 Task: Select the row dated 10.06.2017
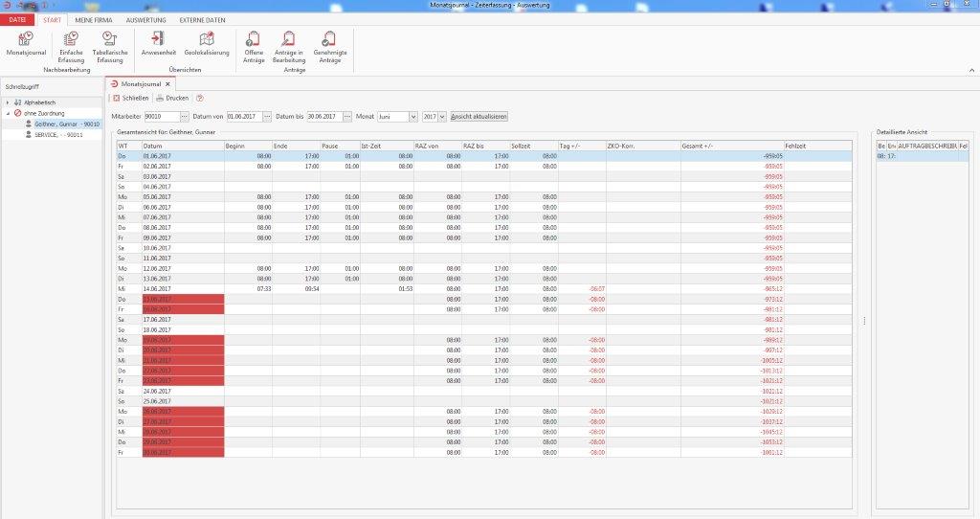click(484, 248)
